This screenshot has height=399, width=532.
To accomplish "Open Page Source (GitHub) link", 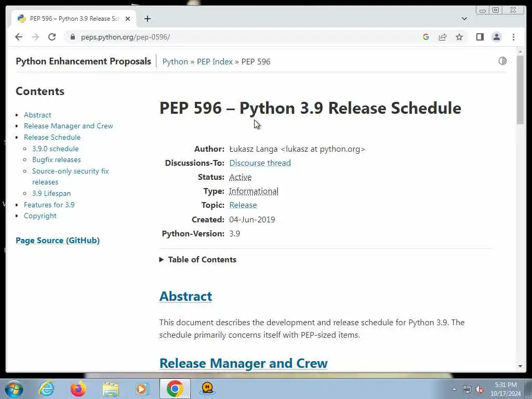I will point(58,240).
